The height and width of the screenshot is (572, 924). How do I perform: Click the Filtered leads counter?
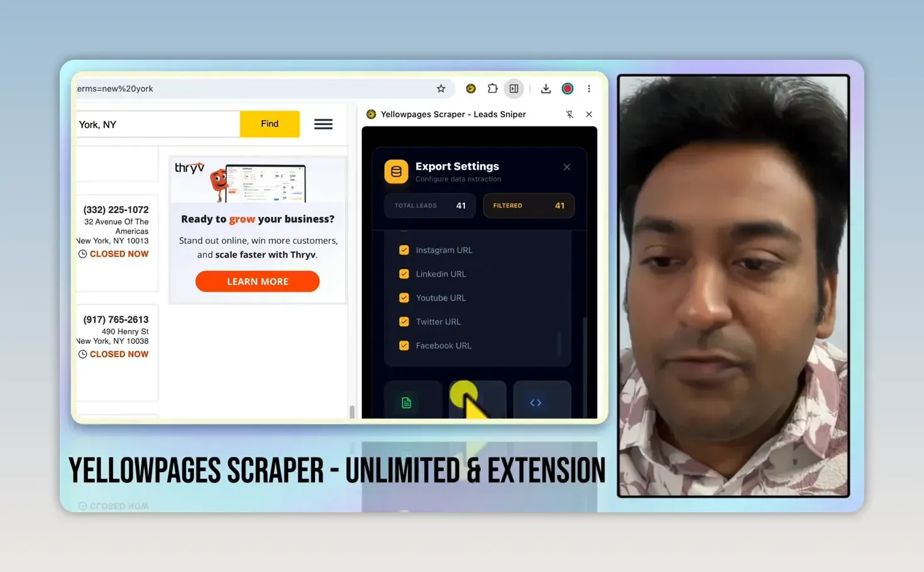point(529,206)
